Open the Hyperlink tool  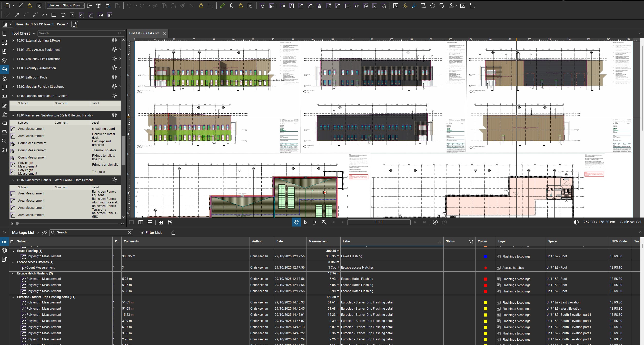[x=222, y=6]
